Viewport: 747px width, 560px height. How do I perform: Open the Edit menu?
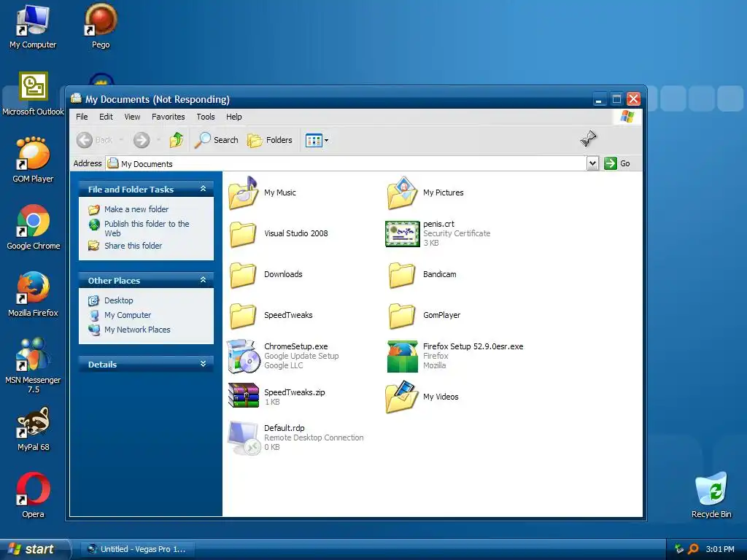106,117
